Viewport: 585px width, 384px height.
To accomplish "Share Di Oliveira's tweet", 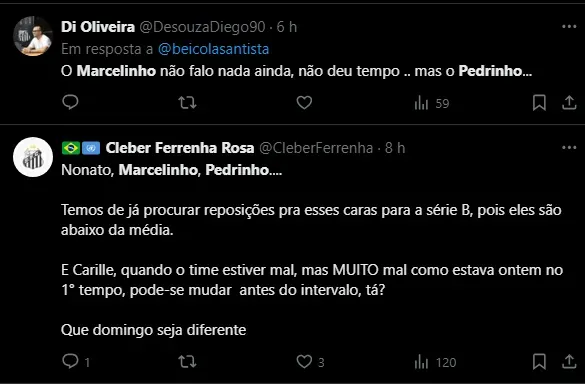I will (x=569, y=103).
